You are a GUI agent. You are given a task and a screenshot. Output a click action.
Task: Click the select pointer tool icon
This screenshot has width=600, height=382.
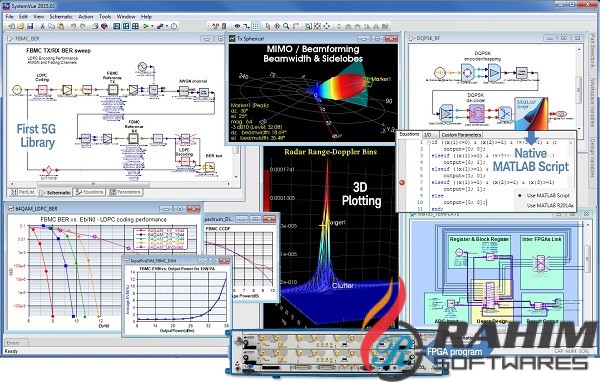tap(268, 26)
